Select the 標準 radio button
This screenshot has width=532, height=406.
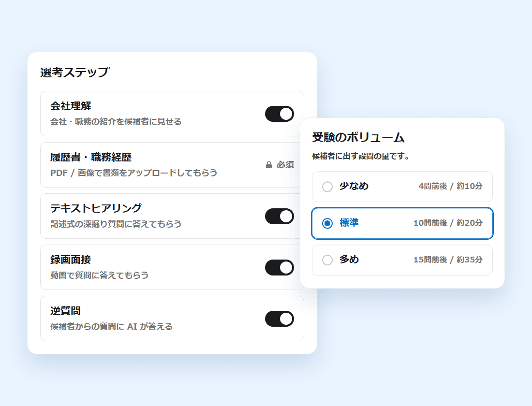327,223
